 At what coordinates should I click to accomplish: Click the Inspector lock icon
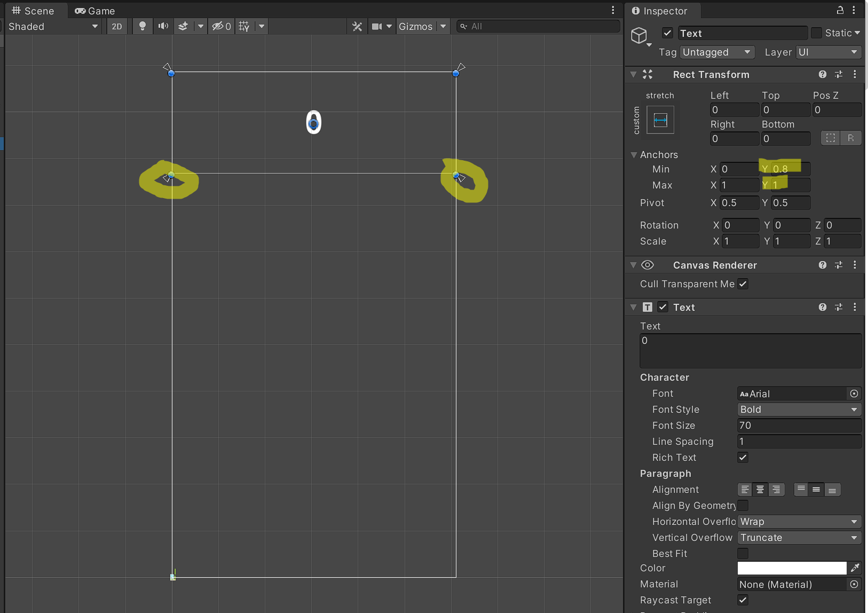[840, 10]
